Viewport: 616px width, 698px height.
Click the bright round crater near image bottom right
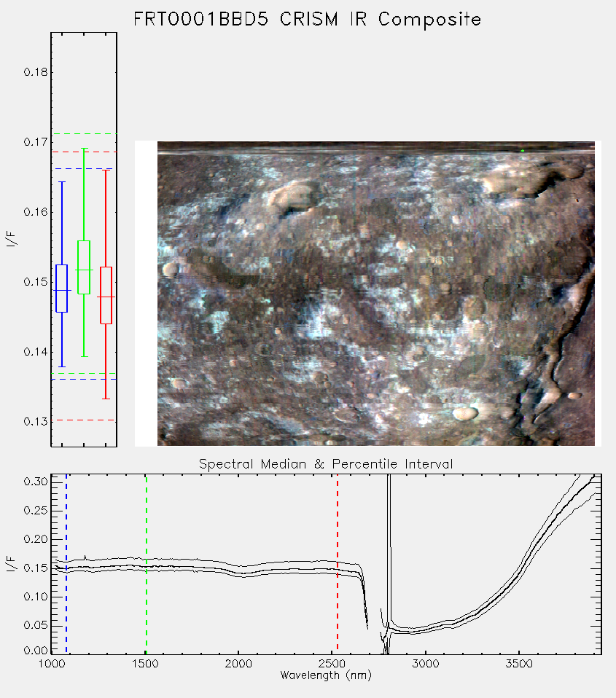click(x=465, y=413)
